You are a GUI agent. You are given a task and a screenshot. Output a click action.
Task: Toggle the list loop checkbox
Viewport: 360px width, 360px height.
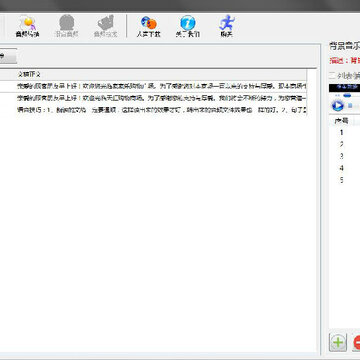331,76
